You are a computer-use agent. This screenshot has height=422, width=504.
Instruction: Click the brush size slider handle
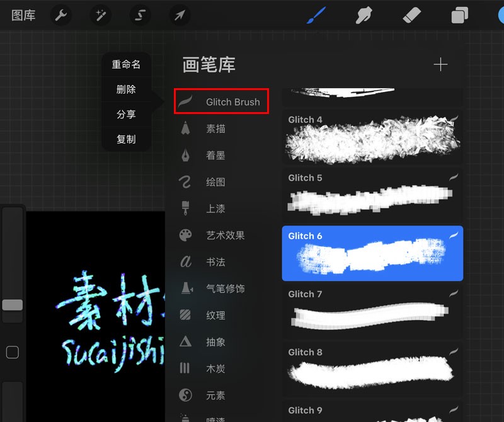[12, 305]
